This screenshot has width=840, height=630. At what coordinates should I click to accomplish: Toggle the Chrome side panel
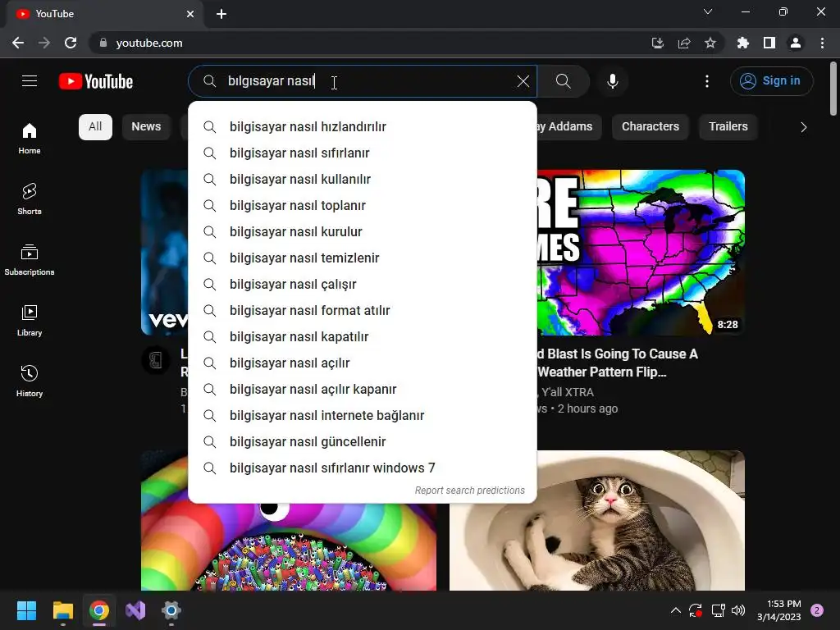point(769,43)
